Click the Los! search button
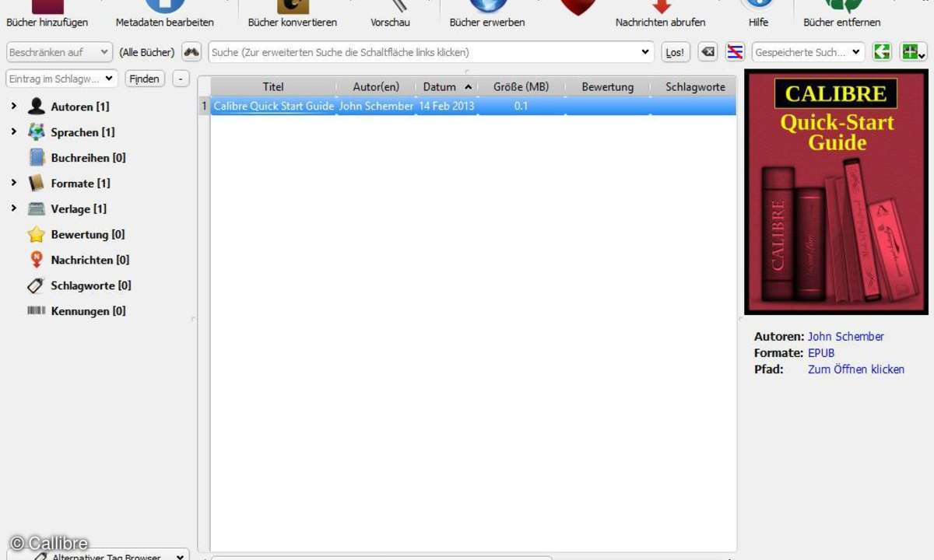The width and height of the screenshot is (934, 560). [675, 52]
